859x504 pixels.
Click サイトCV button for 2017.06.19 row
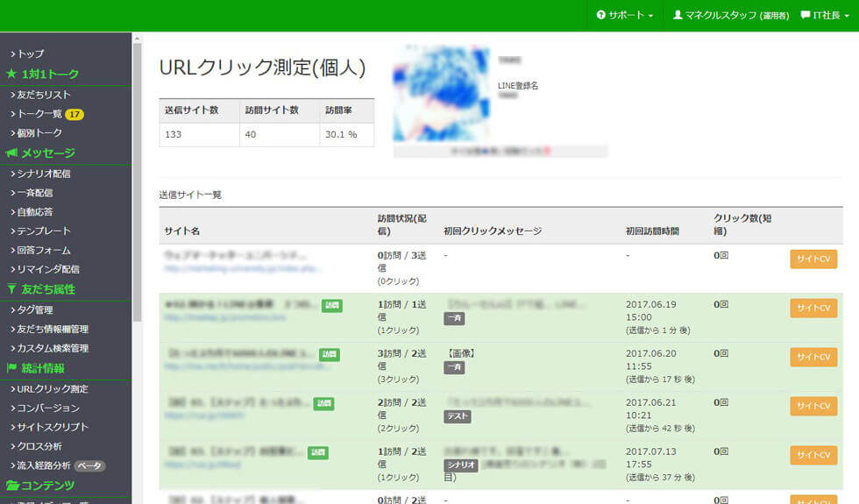(813, 309)
